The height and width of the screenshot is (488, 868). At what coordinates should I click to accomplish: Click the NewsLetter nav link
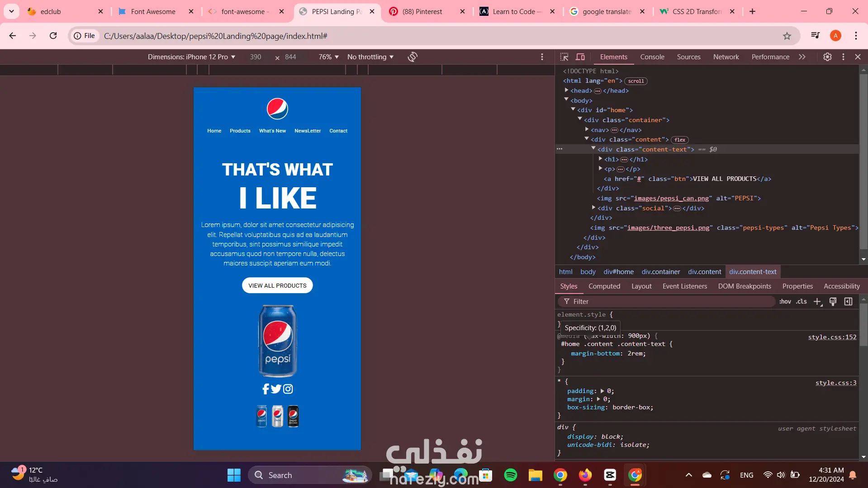308,131
